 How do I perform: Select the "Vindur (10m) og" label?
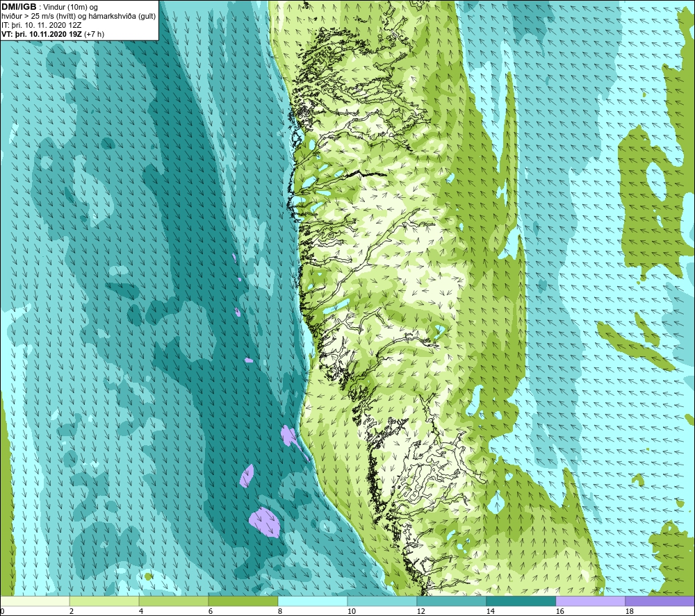coord(72,8)
